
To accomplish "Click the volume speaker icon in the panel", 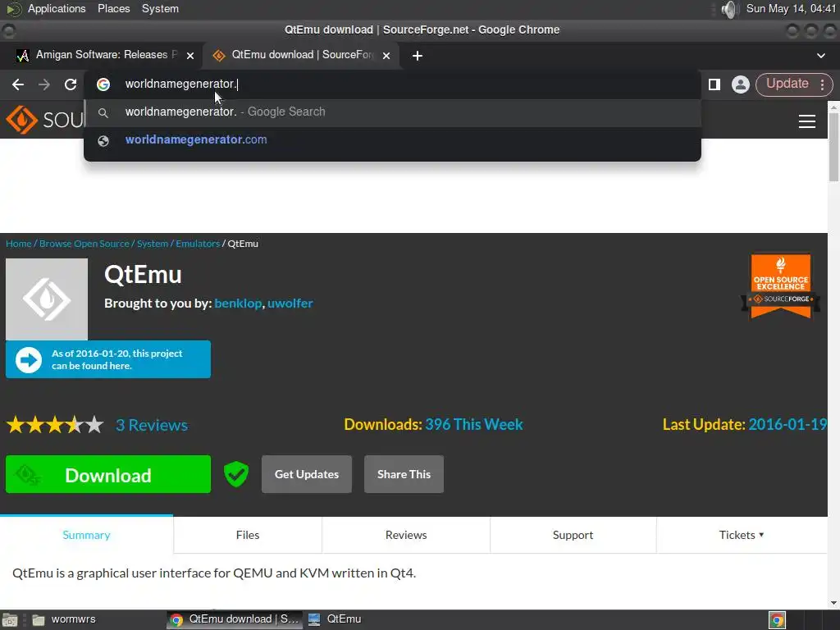I will tap(728, 9).
